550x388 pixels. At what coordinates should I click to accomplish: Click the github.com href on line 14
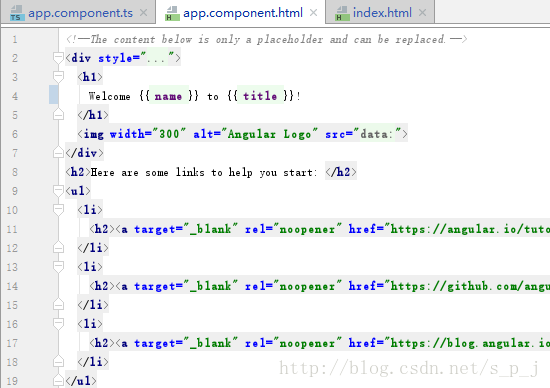click(x=450, y=286)
